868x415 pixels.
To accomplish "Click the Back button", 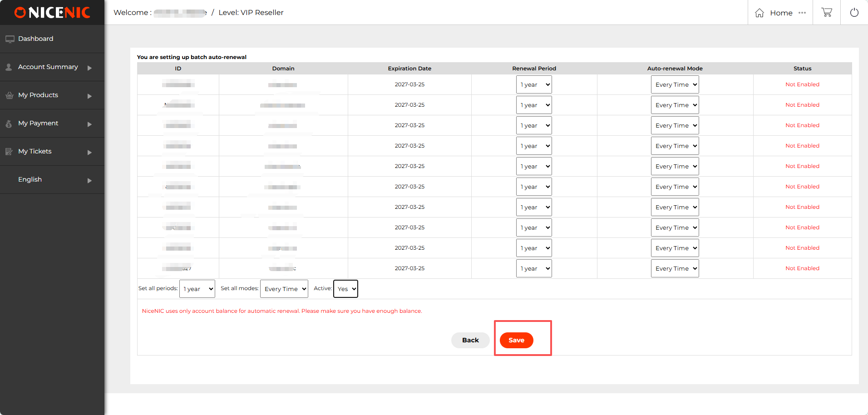I will click(x=470, y=340).
